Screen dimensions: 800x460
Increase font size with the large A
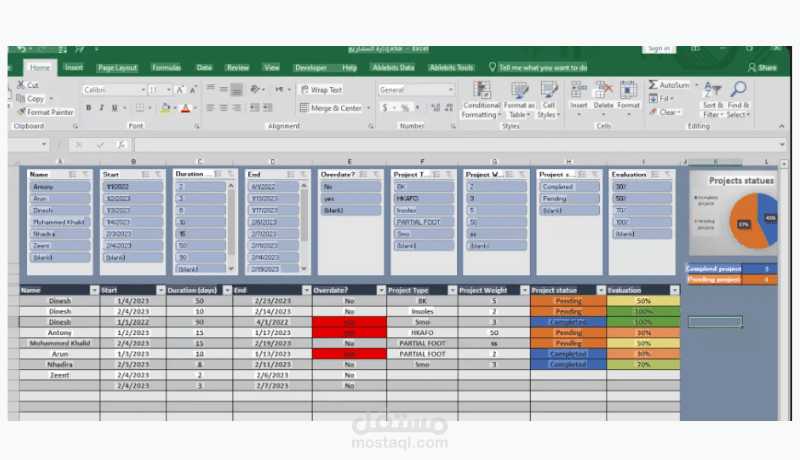180,90
